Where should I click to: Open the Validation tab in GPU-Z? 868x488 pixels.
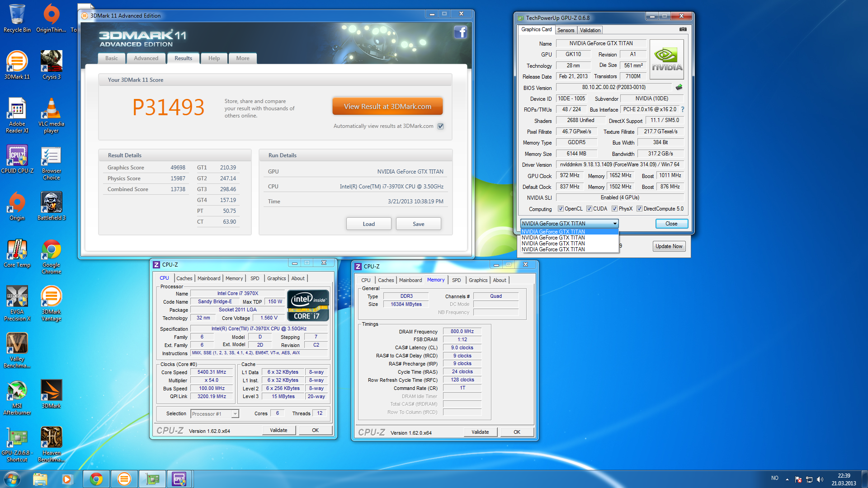coord(590,30)
